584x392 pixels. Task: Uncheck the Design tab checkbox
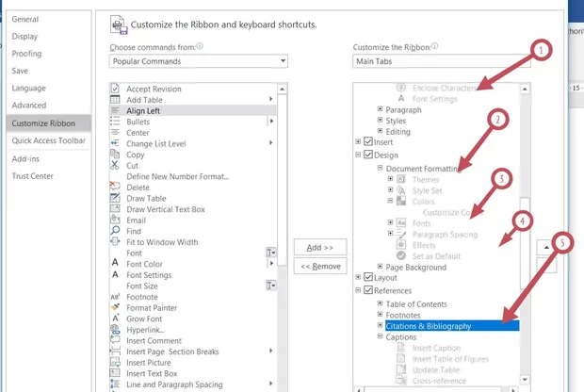[x=368, y=155]
